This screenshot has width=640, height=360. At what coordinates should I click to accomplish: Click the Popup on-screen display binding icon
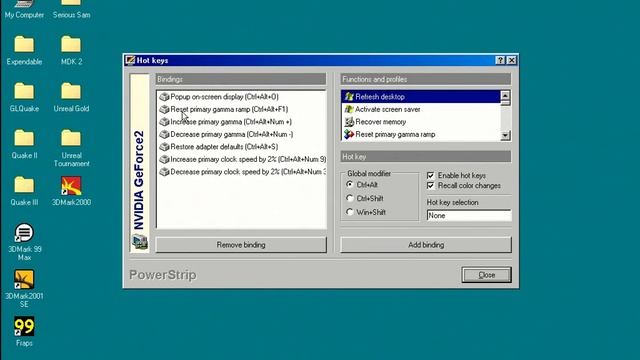coord(164,97)
